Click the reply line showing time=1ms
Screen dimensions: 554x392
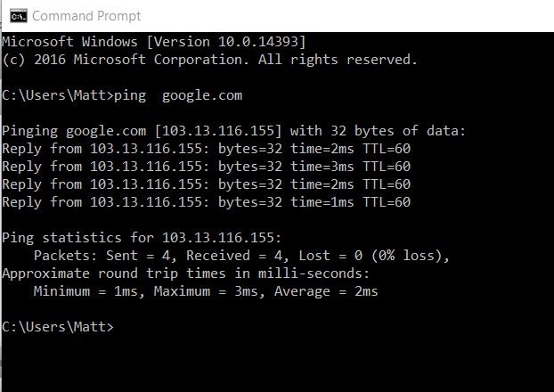coord(206,202)
